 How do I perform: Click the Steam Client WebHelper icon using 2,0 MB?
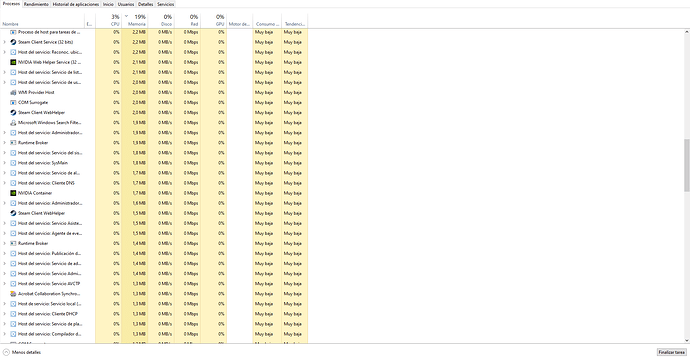coord(13,113)
